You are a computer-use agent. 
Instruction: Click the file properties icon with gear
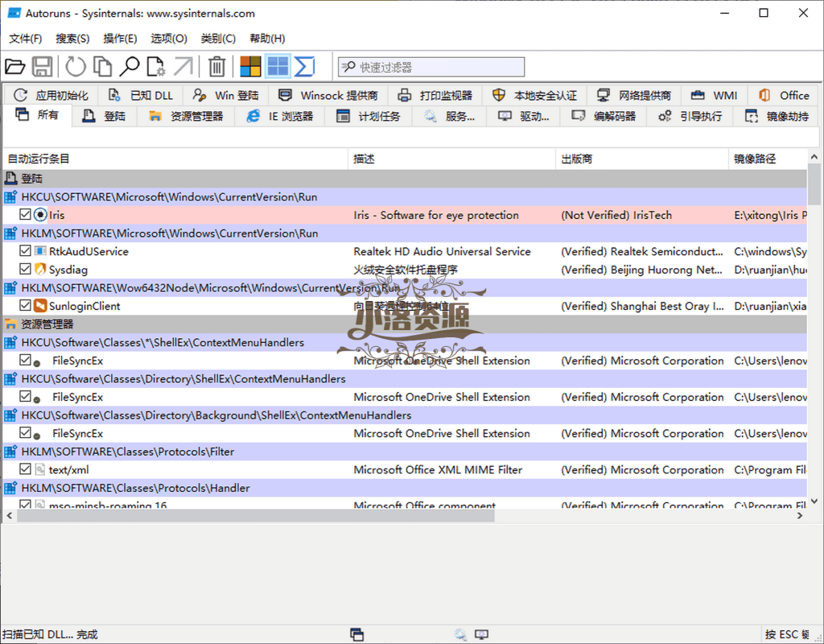[x=156, y=67]
